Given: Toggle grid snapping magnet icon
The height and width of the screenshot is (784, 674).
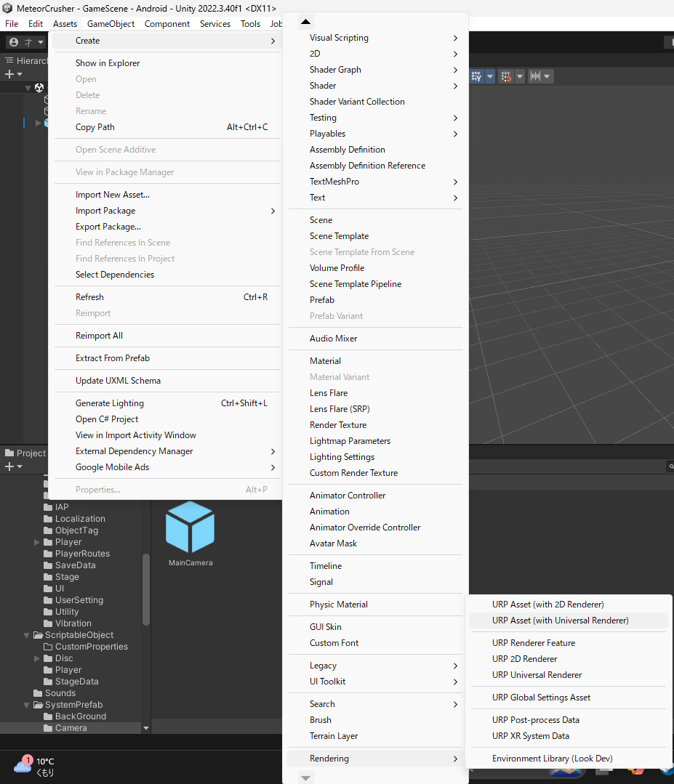Looking at the screenshot, I should pyautogui.click(x=506, y=76).
